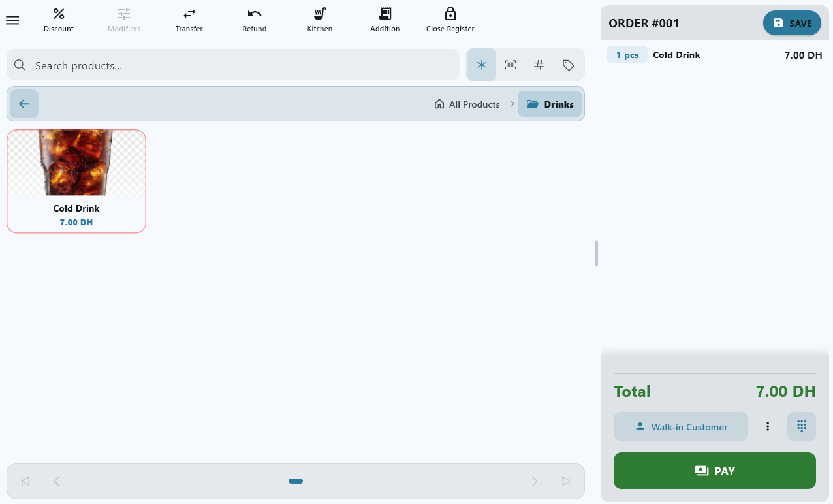Navigate to All Products breadcrumb
This screenshot has height=504, width=833.
tap(467, 104)
